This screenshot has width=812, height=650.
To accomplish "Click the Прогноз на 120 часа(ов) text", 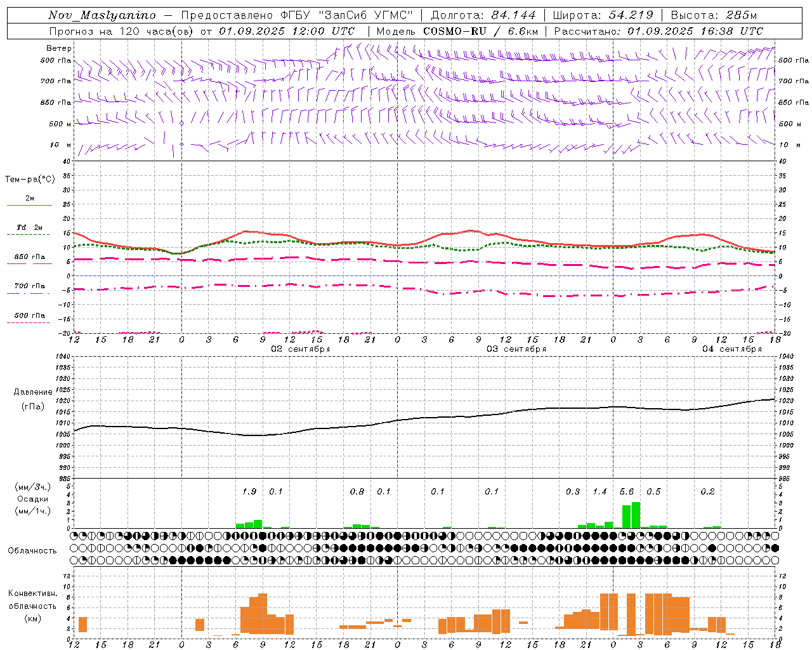I will click(x=122, y=31).
